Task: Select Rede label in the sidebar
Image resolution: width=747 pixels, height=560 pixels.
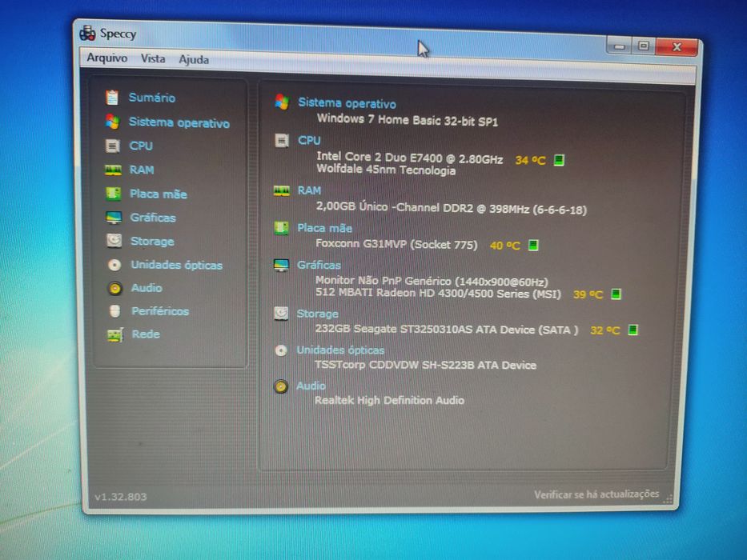Action: (x=146, y=334)
